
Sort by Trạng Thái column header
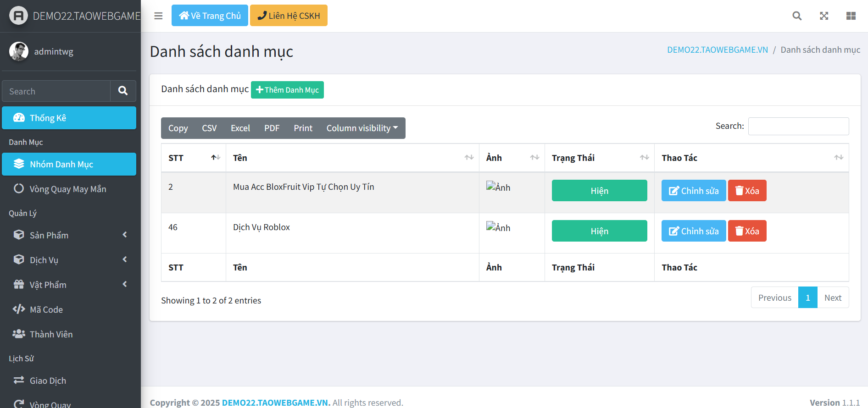coord(600,158)
